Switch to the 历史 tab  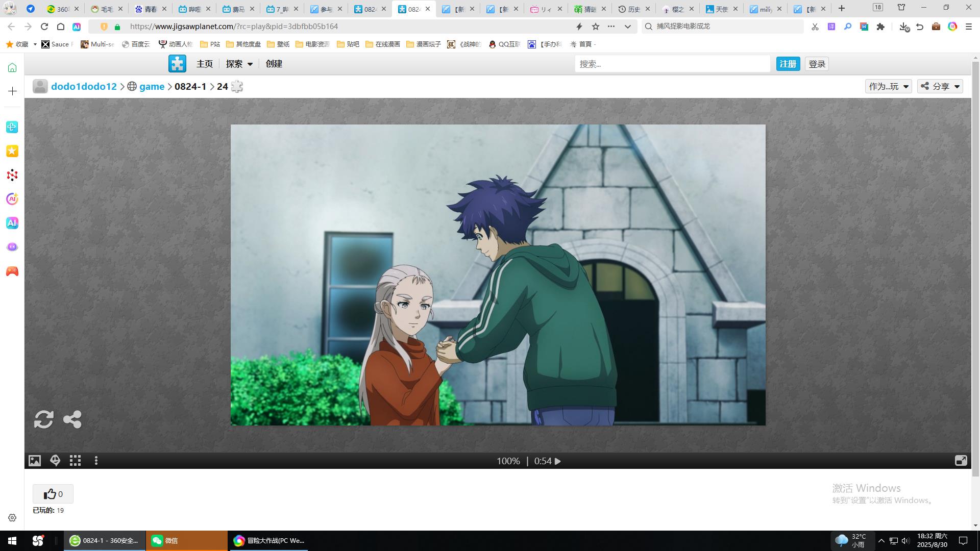click(x=634, y=9)
